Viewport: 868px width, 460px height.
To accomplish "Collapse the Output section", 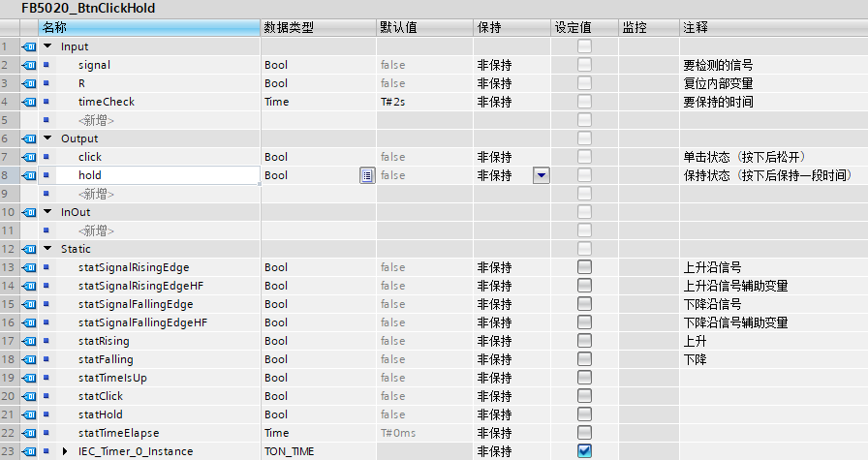I will tap(47, 138).
